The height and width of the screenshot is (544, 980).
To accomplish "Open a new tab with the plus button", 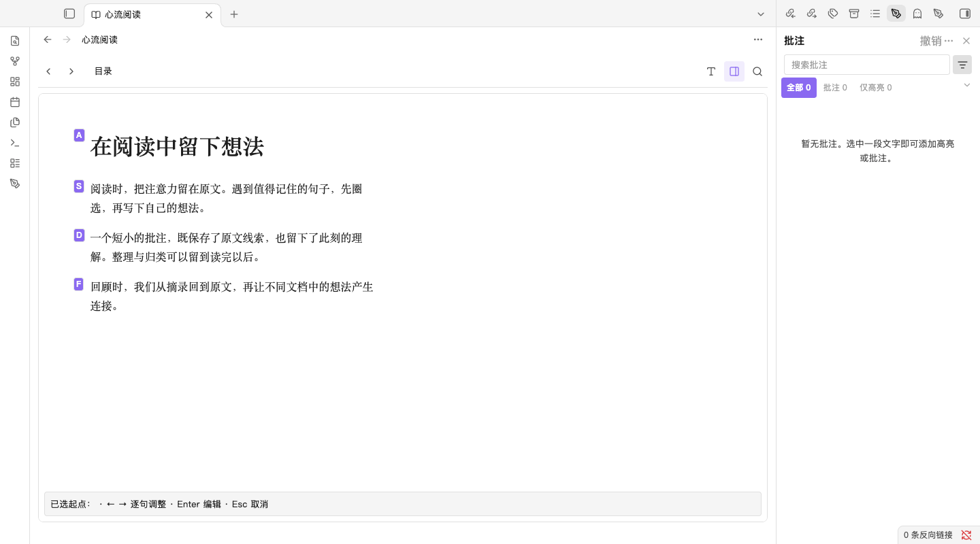I will coord(234,14).
